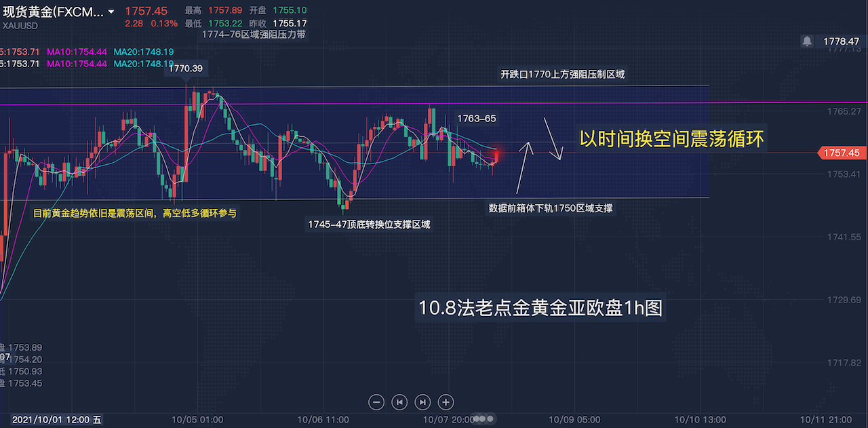
Task: Click the price alert bell icon
Action: 807,41
